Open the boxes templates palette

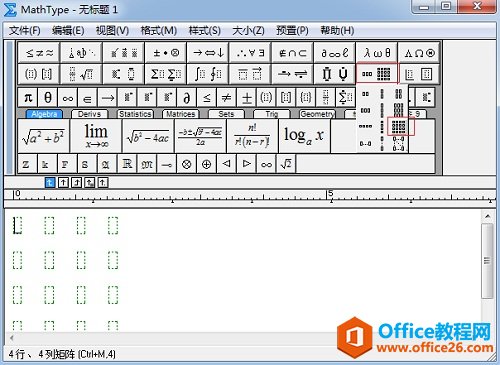click(419, 74)
